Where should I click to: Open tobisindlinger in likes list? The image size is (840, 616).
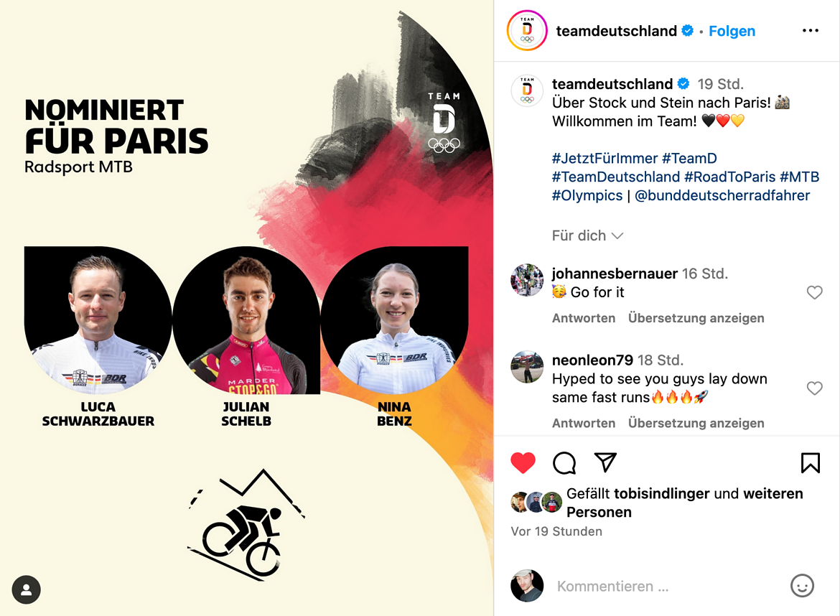point(662,493)
